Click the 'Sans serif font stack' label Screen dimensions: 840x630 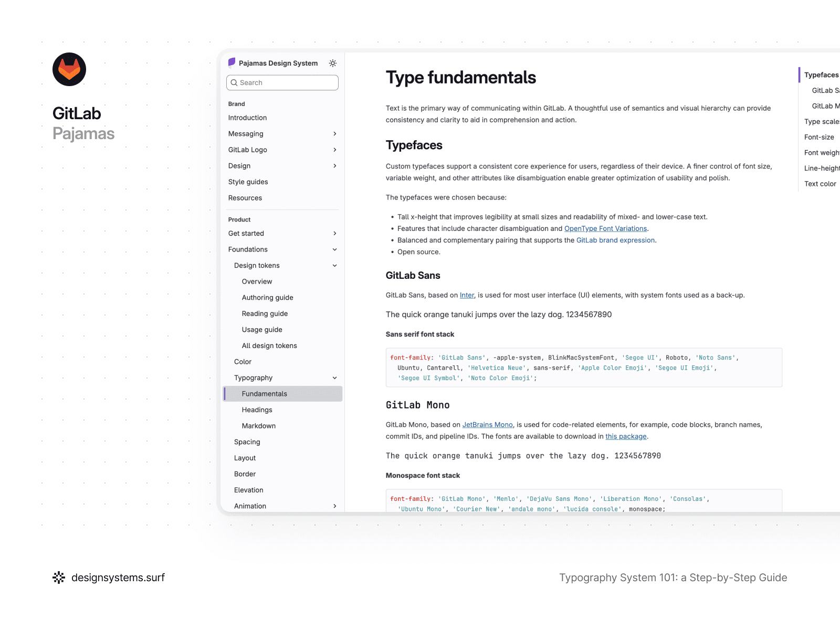[420, 334]
